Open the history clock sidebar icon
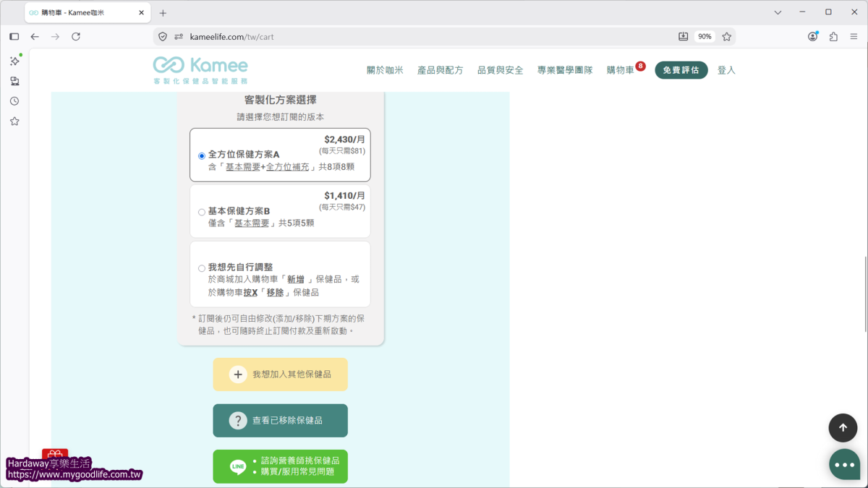 (x=14, y=101)
